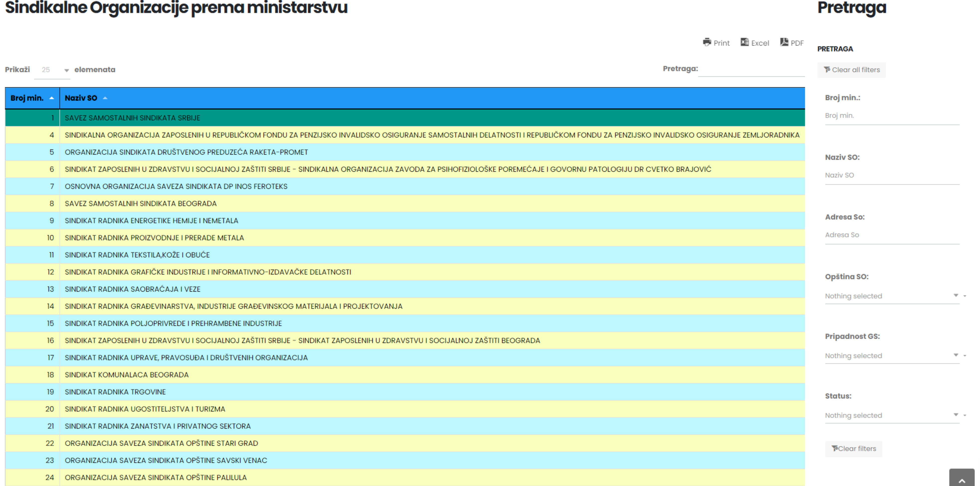Viewport: 980px width, 486px height.
Task: Click the Broj min. column header
Action: pyautogui.click(x=32, y=98)
